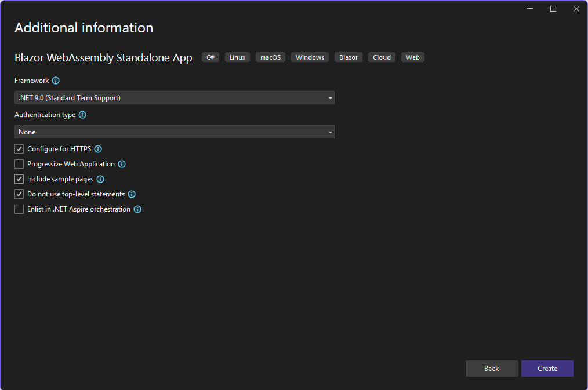Show info for Progressive Web Application

122,164
